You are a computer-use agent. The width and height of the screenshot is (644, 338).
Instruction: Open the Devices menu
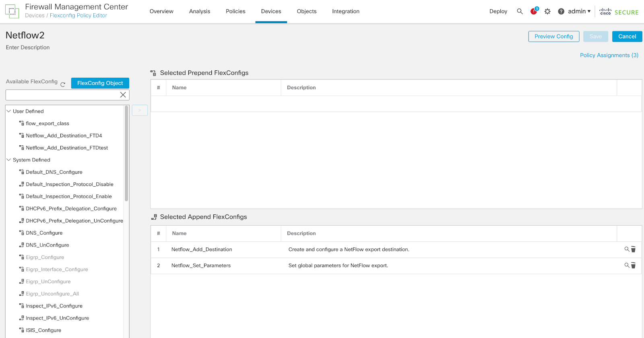271,11
